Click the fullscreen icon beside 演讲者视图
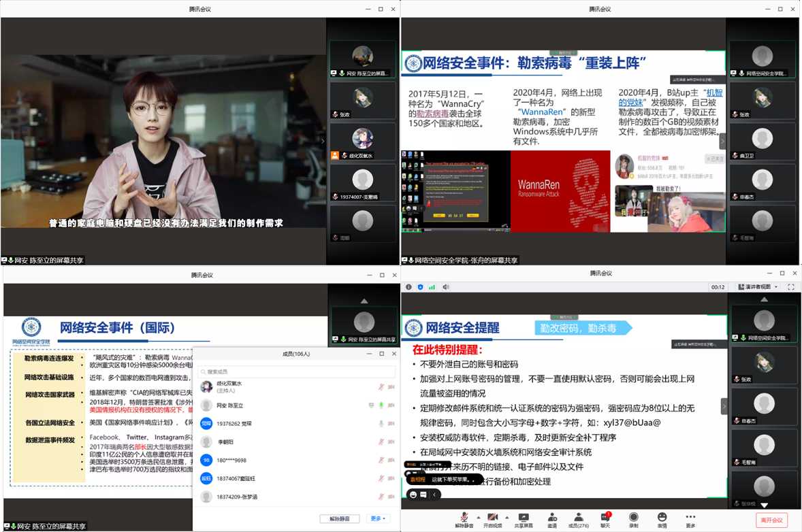Screen dimensions: 802x532 [791, 287]
